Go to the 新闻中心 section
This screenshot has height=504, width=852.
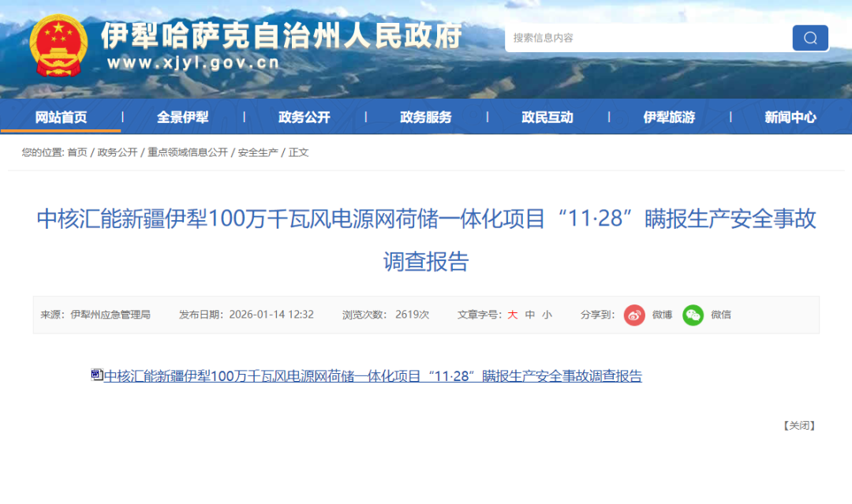(791, 117)
